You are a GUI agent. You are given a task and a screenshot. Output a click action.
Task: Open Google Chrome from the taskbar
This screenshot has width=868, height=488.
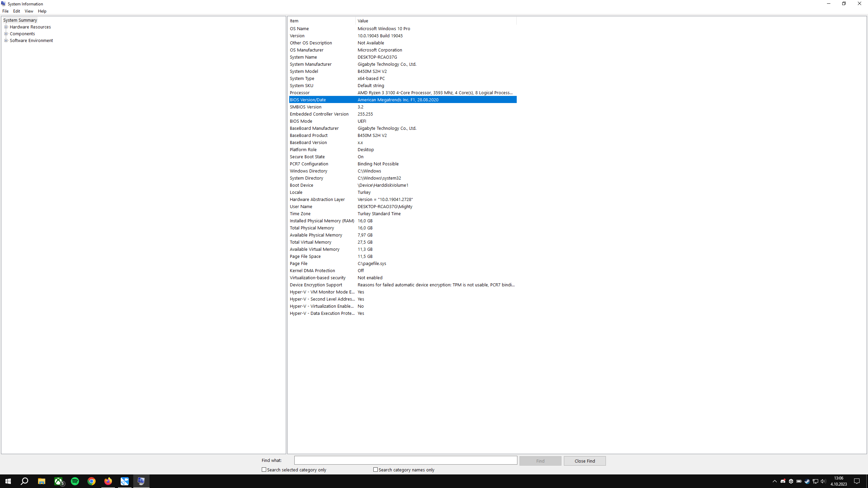92,481
